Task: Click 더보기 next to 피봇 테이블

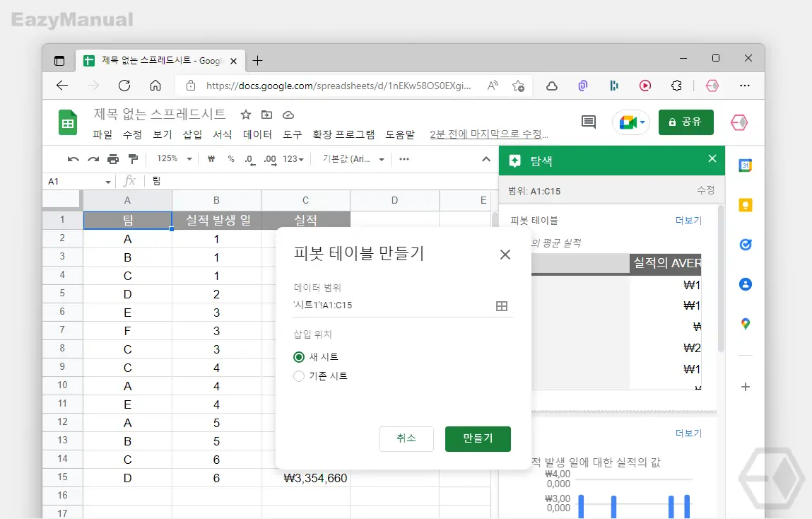Action: 688,220
